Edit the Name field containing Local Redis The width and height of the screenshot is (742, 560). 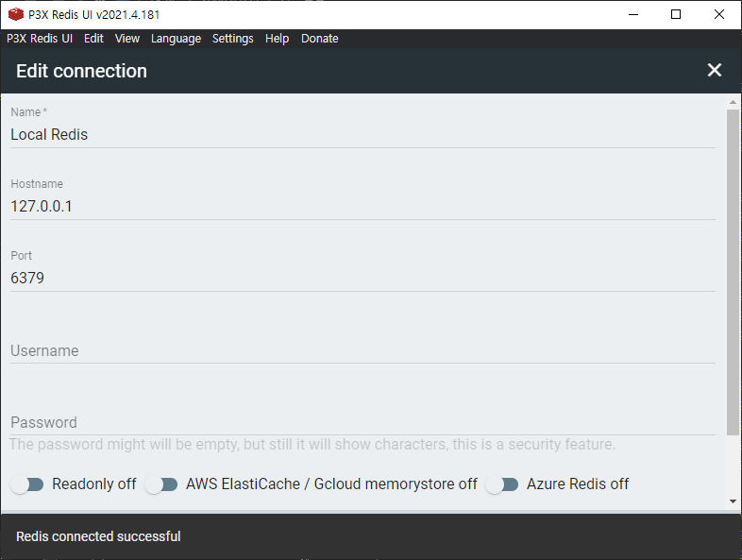(363, 134)
